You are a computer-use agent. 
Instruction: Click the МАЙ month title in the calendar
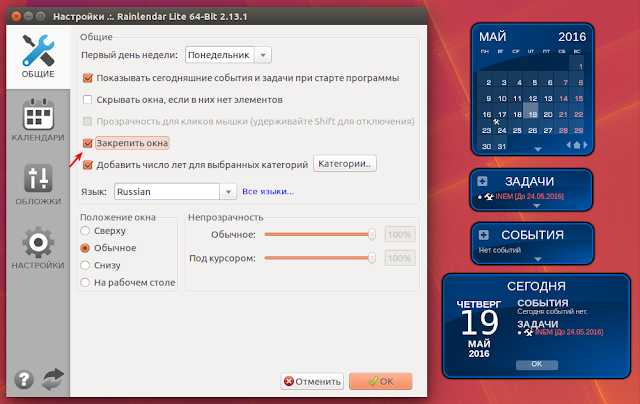tap(493, 37)
